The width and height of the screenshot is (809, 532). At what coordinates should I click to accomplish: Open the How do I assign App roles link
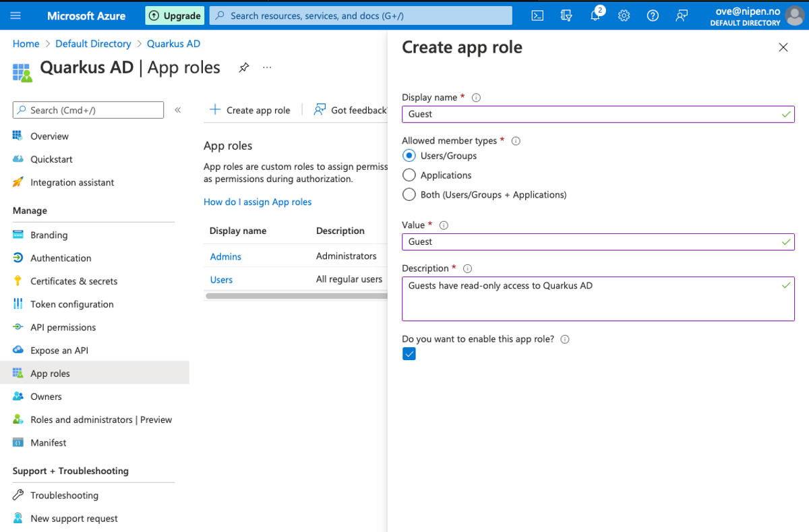tap(258, 202)
